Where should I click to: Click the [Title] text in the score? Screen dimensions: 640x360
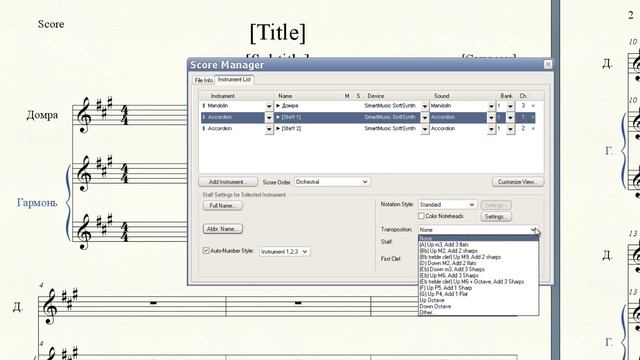278,33
